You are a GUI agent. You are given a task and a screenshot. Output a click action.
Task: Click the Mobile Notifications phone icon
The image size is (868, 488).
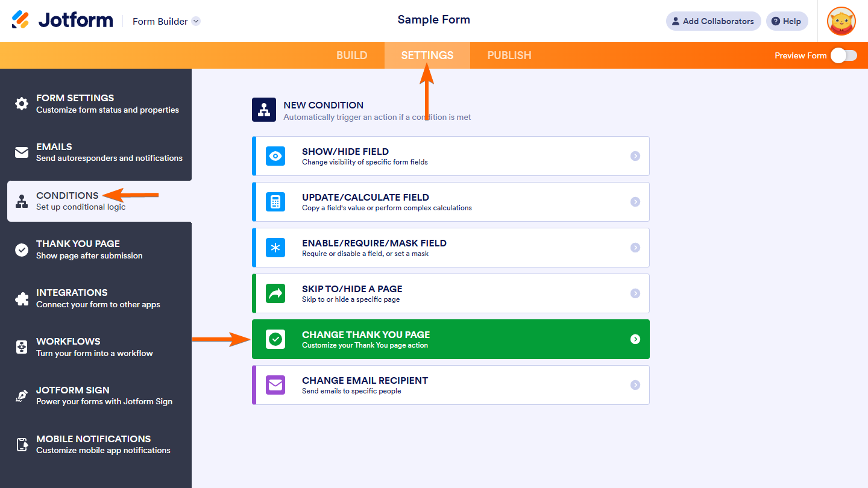click(22, 445)
